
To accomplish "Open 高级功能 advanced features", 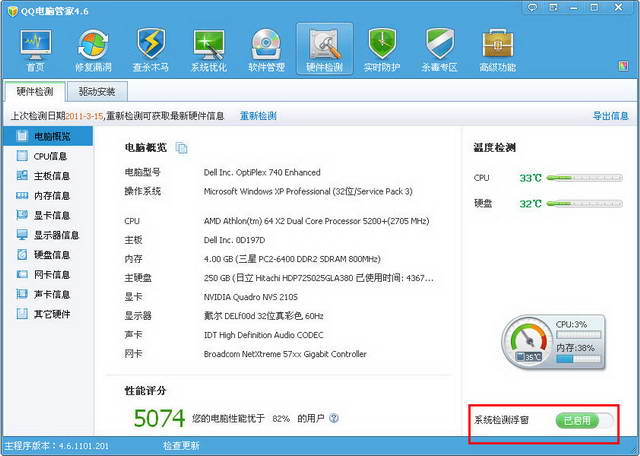I will 498,51.
